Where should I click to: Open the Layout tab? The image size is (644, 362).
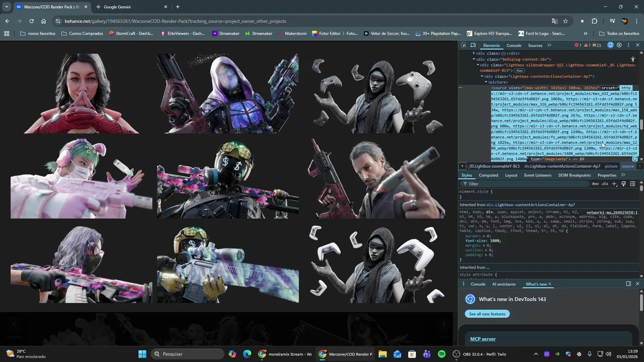point(511,175)
